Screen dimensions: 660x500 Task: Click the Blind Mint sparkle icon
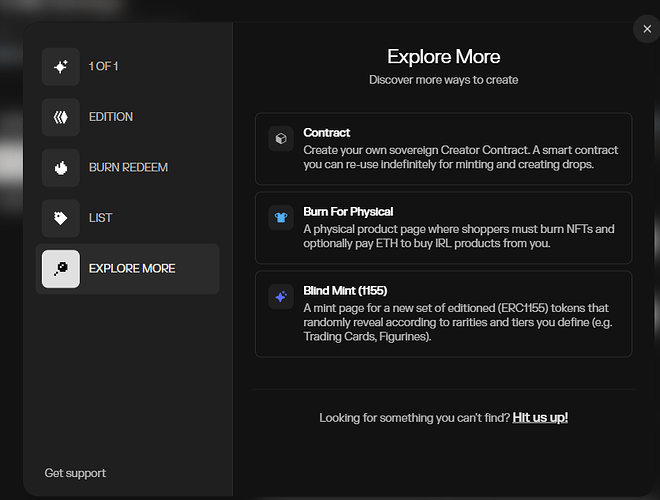pyautogui.click(x=281, y=297)
